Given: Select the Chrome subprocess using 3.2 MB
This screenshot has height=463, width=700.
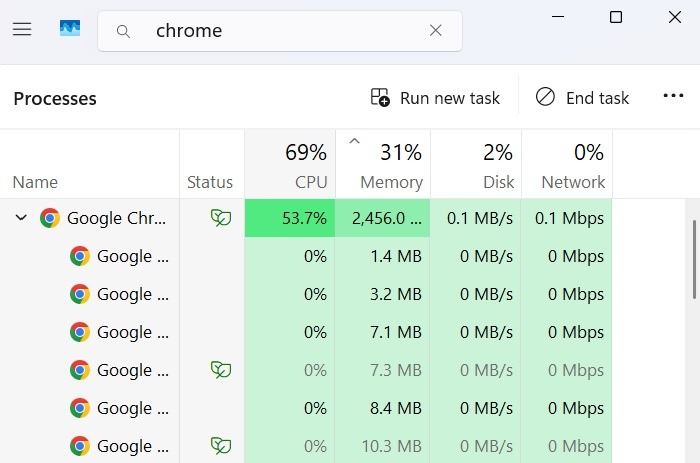Looking at the screenshot, I should (x=306, y=294).
